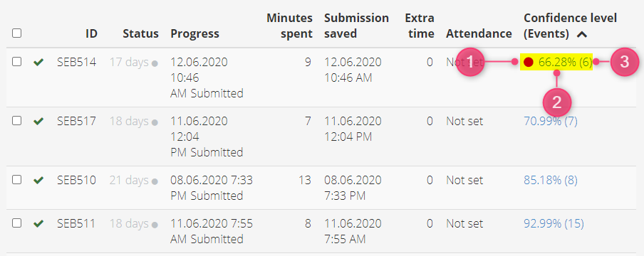This screenshot has height=256, width=644.
Task: Sort by the Minutes spent column
Action: [x=289, y=26]
